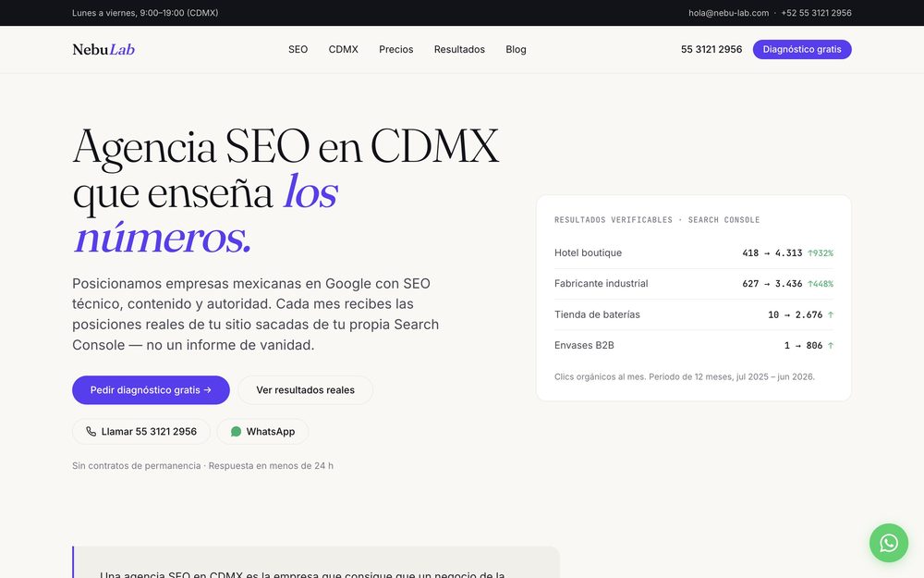Click +52 55 3121 2956 in top bar

tap(816, 13)
